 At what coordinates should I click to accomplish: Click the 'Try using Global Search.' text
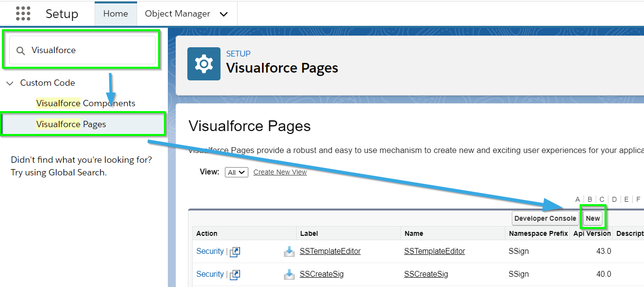(59, 172)
